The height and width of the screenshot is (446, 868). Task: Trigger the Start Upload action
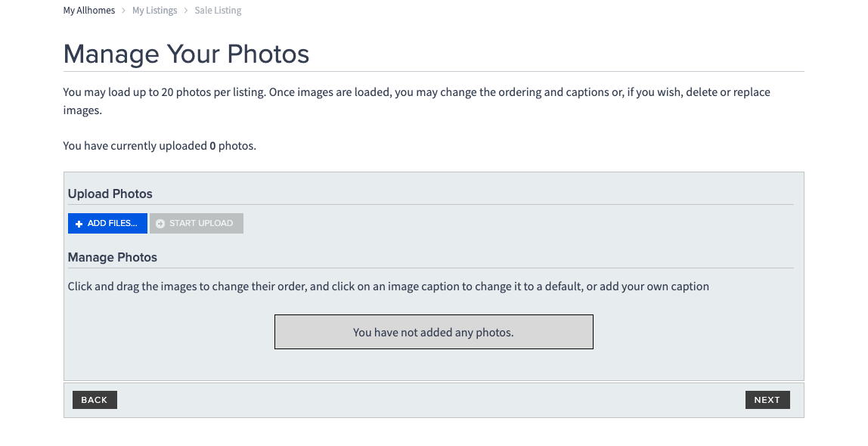[x=197, y=223]
